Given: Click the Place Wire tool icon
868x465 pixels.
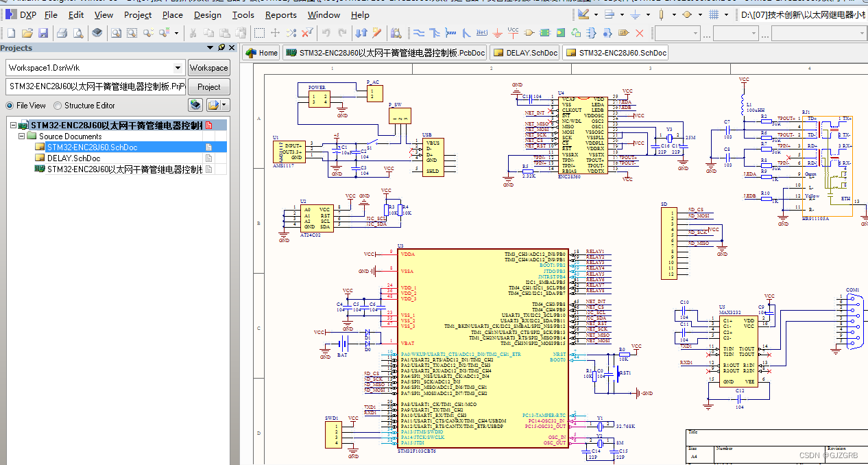Looking at the screenshot, I should tap(419, 32).
